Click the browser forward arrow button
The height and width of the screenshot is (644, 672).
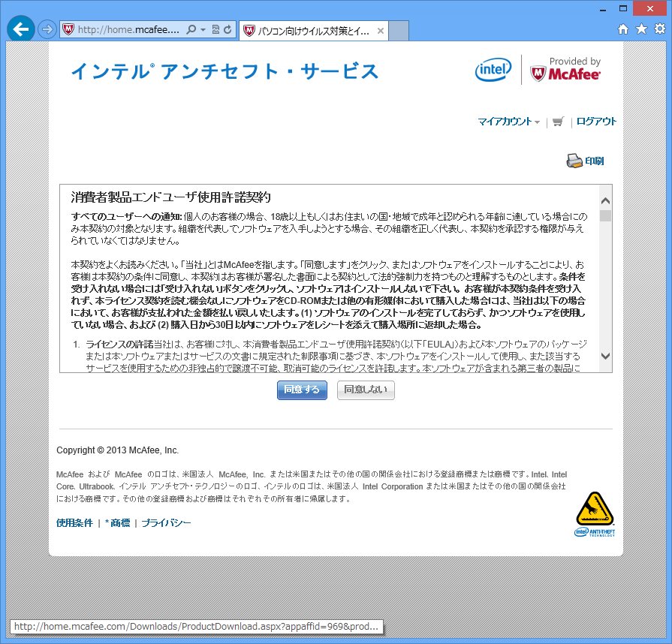(47, 29)
